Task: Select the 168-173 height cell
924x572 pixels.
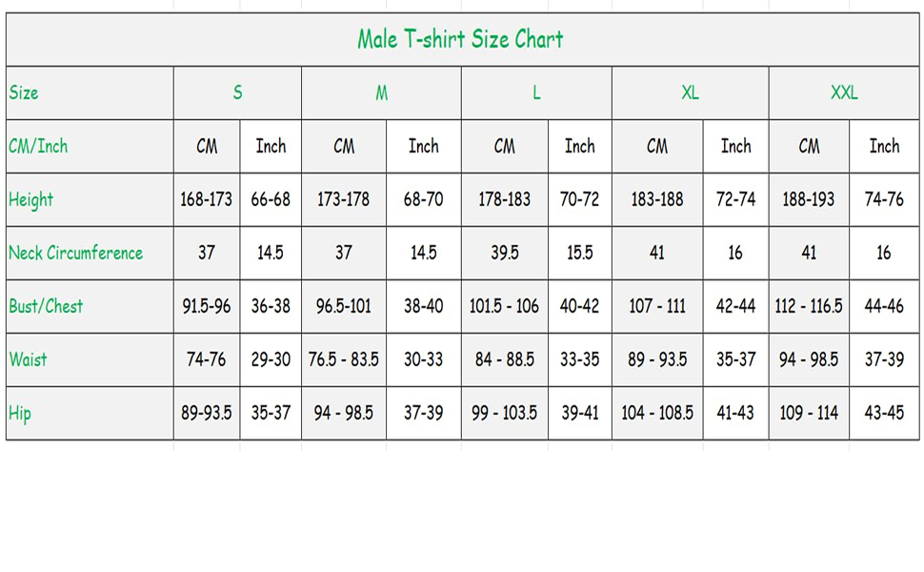Action: (207, 199)
